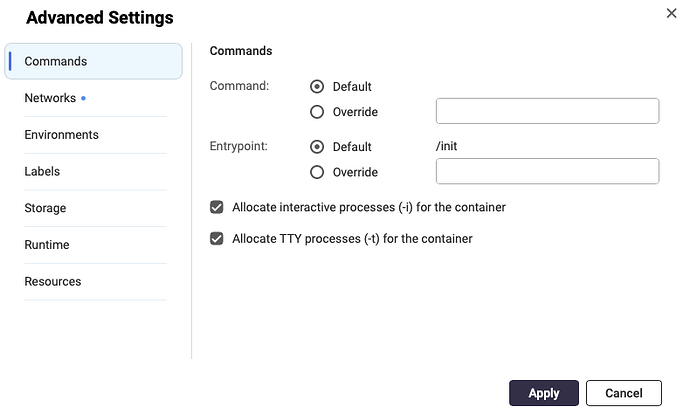Disable allocate interactive processes (-i) checkbox

[216, 207]
